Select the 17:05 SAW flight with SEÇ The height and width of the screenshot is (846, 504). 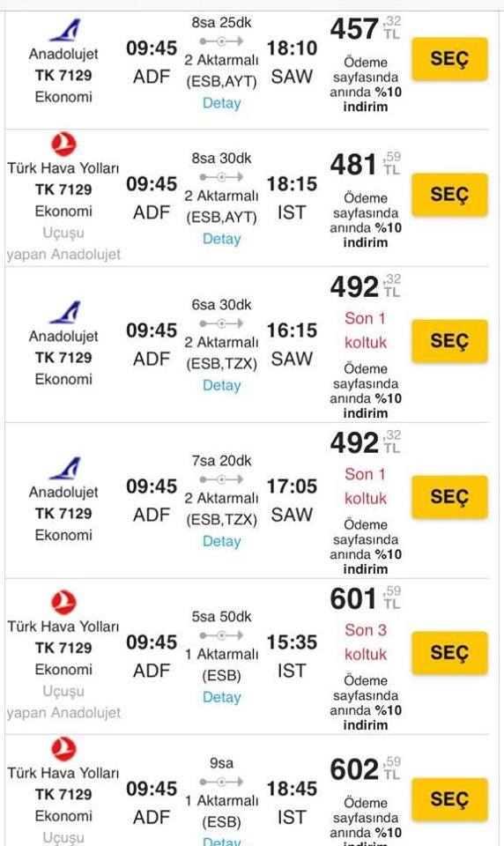click(449, 497)
